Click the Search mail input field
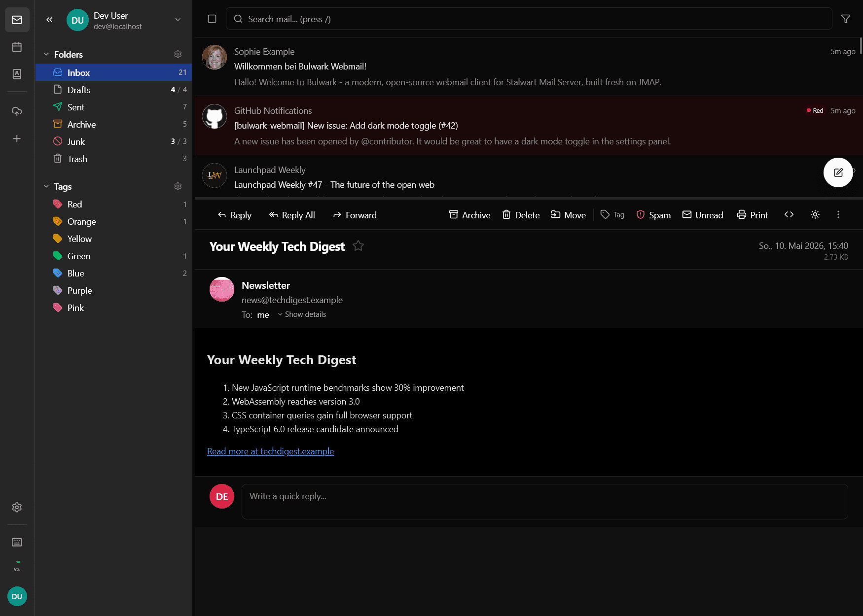 [529, 19]
